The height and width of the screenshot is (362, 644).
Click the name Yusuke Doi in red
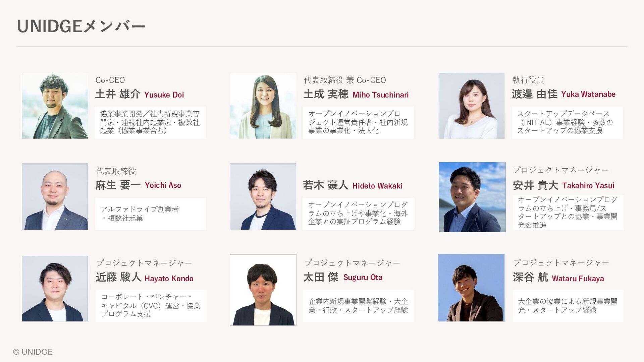(x=164, y=95)
